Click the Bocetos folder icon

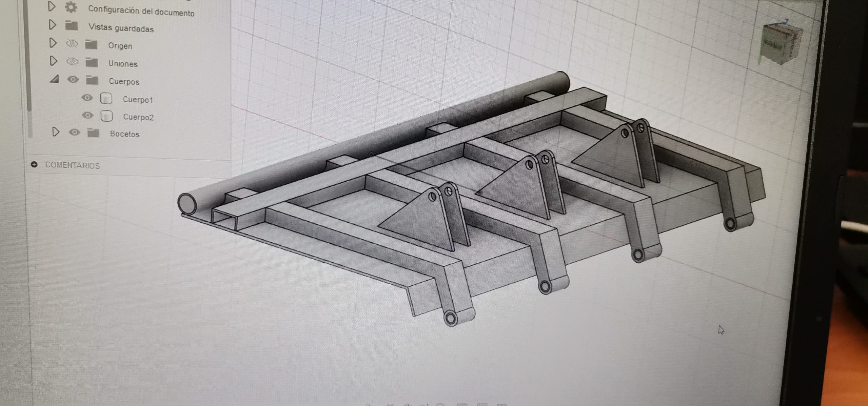click(x=93, y=133)
